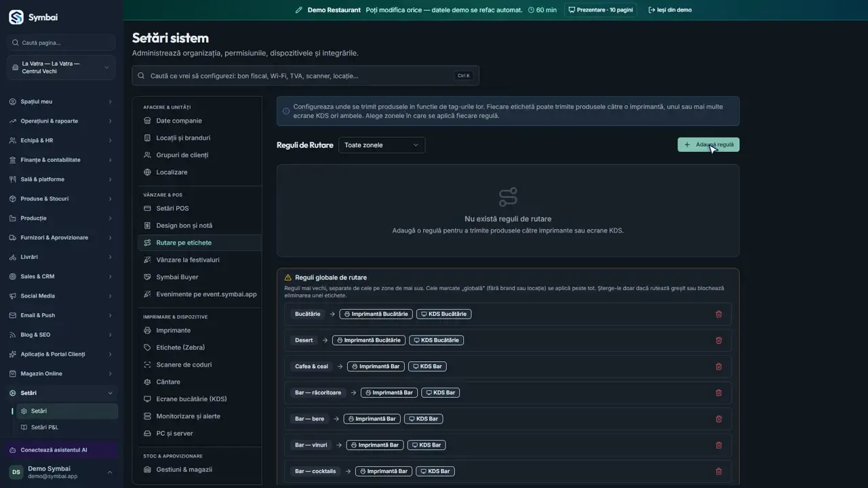The height and width of the screenshot is (488, 868).
Task: Open the La Vatra location selector
Action: pyautogui.click(x=62, y=68)
